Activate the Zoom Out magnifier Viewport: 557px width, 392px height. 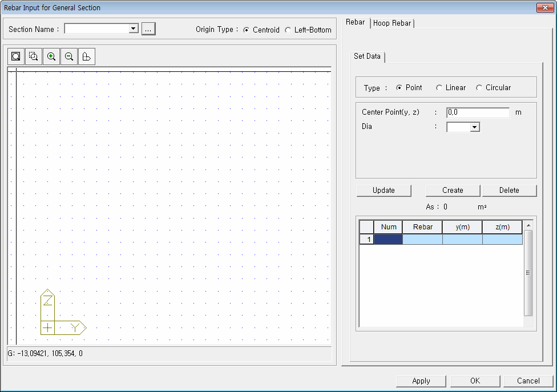(68, 56)
